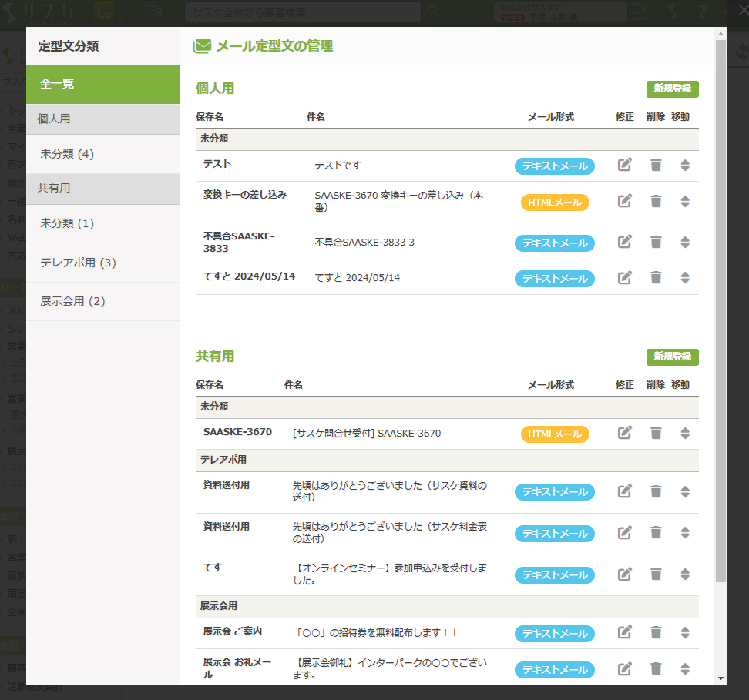
Task: Select 全一覧 in the category sidebar
Action: [102, 84]
